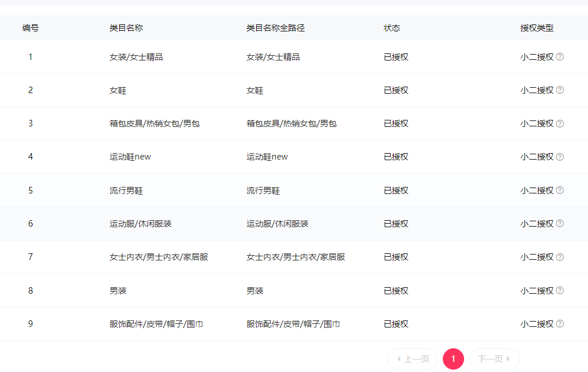This screenshot has height=372, width=588.
Task: Click the help icon in the 服饰配件 row
Action: click(x=560, y=324)
